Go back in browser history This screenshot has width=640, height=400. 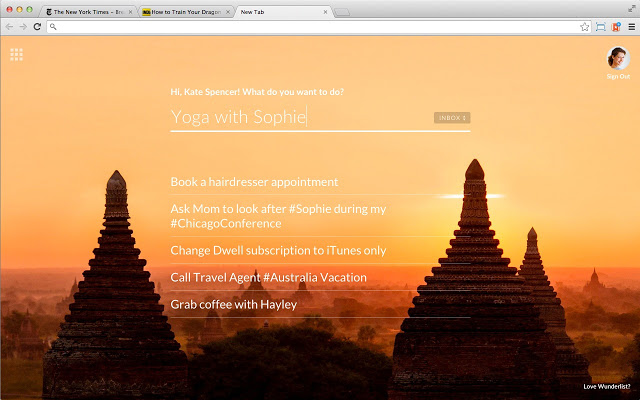click(9, 27)
